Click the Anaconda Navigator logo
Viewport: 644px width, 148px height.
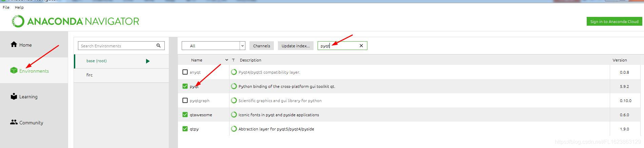pyautogui.click(x=76, y=21)
